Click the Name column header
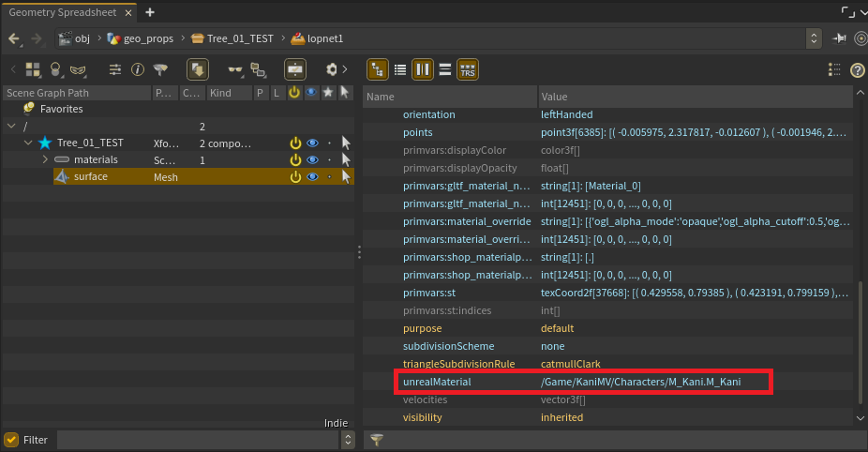This screenshot has height=452, width=868. (450, 97)
